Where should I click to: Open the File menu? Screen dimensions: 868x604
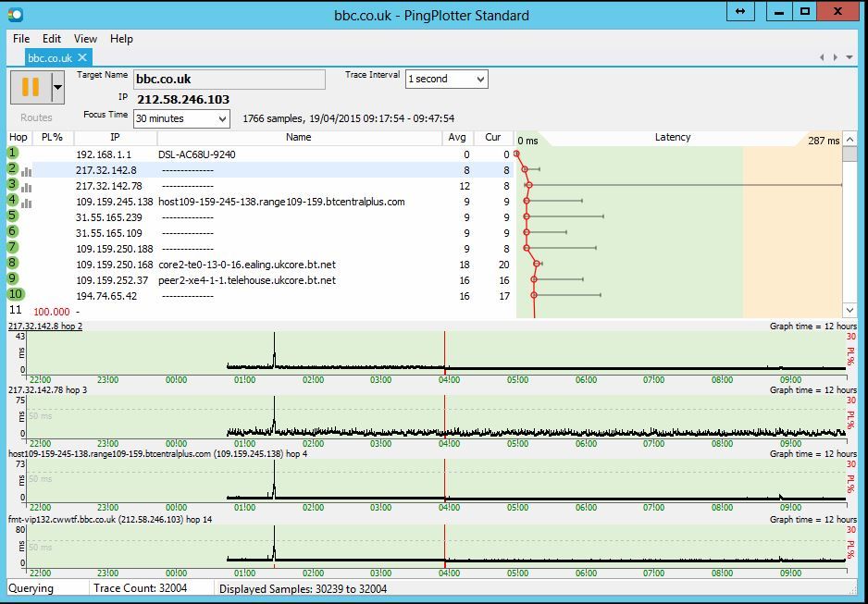click(21, 39)
